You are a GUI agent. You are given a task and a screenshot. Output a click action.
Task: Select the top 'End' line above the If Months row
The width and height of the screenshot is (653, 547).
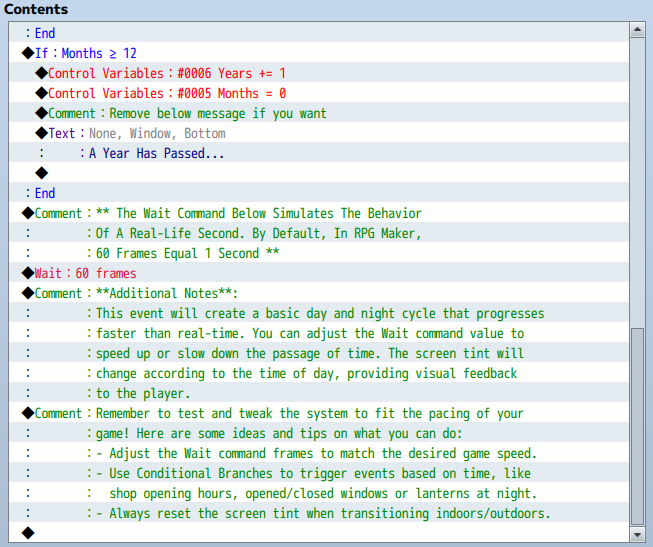(x=319, y=33)
